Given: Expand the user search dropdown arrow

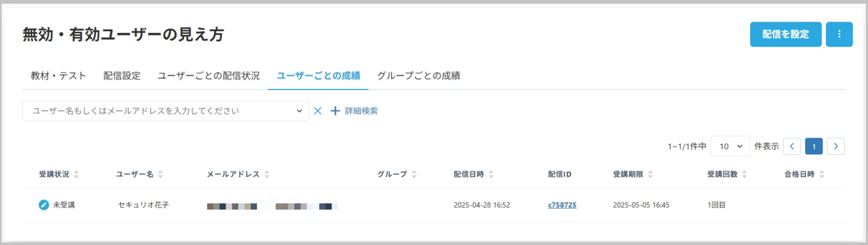Looking at the screenshot, I should click(299, 111).
